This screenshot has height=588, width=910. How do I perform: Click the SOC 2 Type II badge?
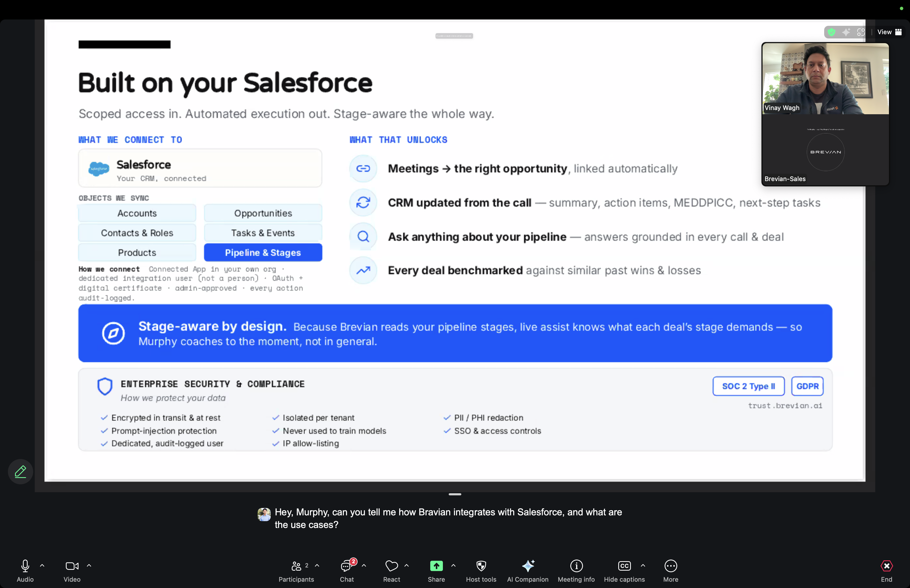749,386
